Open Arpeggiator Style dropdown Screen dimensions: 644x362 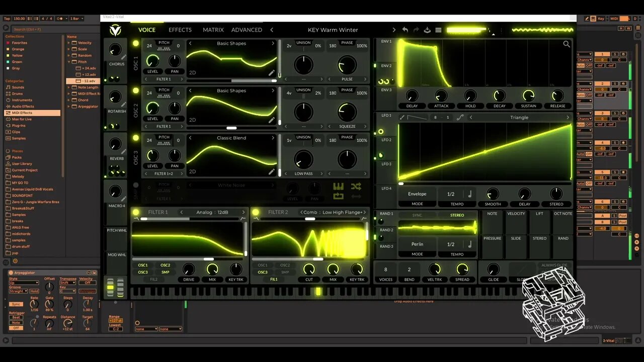(x=24, y=283)
